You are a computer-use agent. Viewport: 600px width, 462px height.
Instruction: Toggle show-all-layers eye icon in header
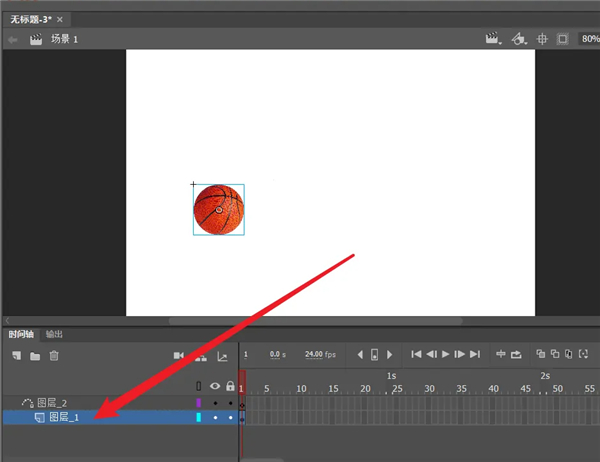[214, 386]
